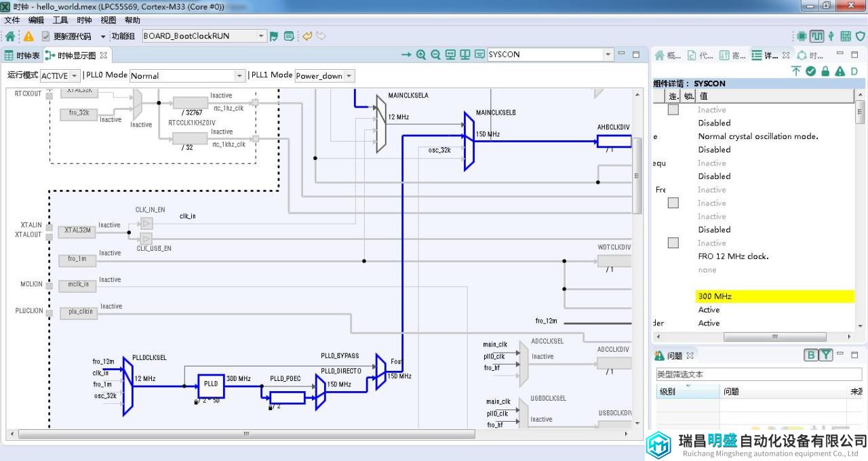Click the XTAL32M source block
The width and height of the screenshot is (868, 461).
click(77, 231)
